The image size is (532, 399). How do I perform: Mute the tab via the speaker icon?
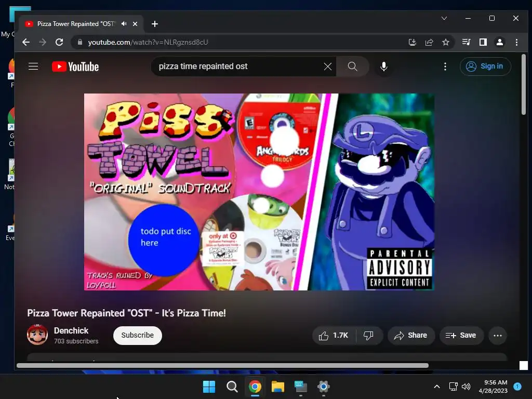pyautogui.click(x=124, y=24)
